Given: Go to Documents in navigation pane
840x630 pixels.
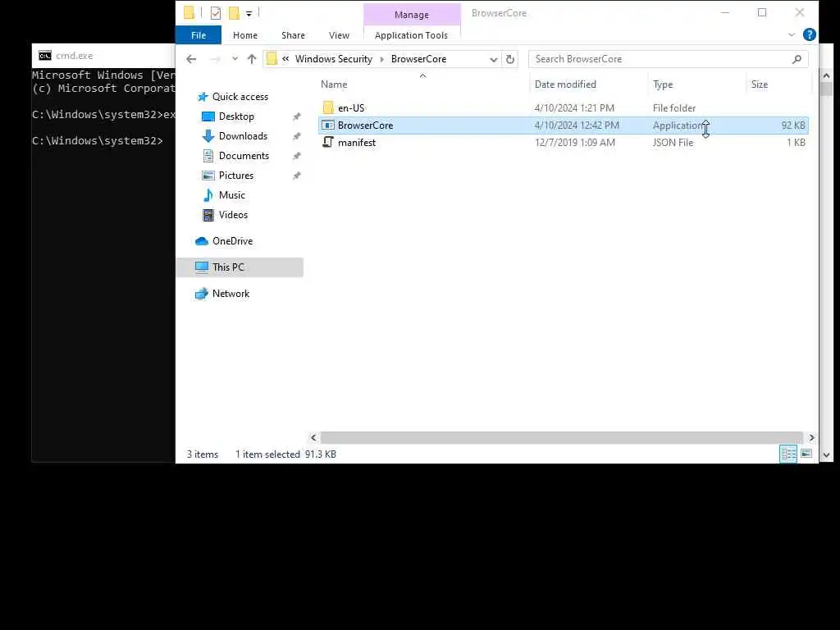Looking at the screenshot, I should 244,156.
